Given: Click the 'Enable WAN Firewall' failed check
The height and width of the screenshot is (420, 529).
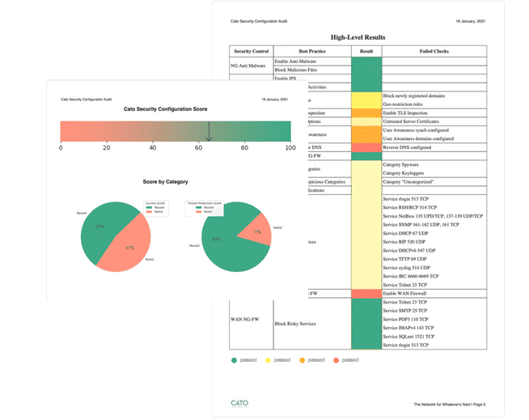Looking at the screenshot, I should [x=405, y=294].
